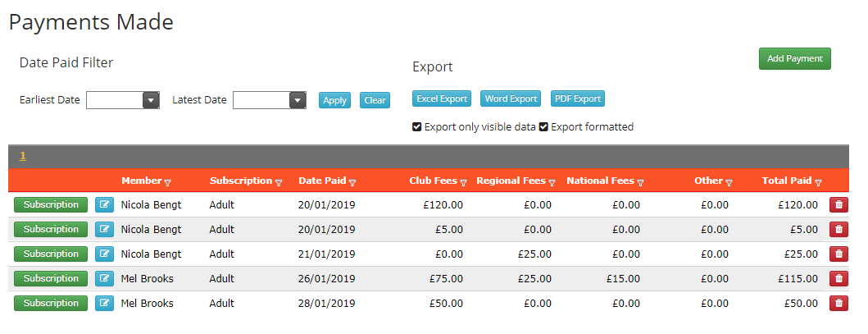The width and height of the screenshot is (868, 334).
Task: Sort by Regional Fees column header
Action: pos(511,181)
